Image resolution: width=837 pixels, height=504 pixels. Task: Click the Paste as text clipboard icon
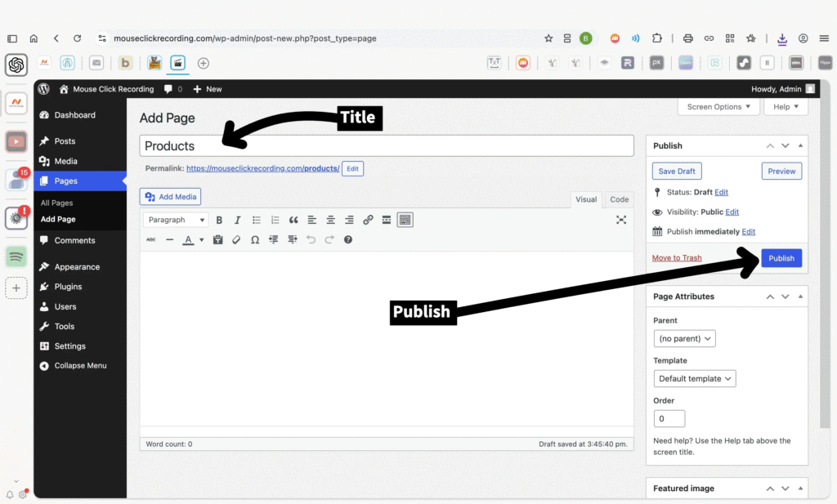[x=217, y=240]
